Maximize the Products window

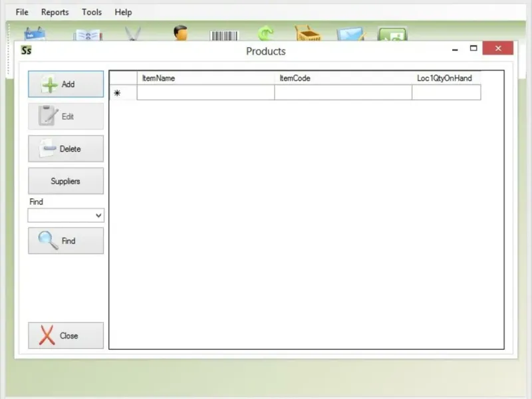point(473,48)
